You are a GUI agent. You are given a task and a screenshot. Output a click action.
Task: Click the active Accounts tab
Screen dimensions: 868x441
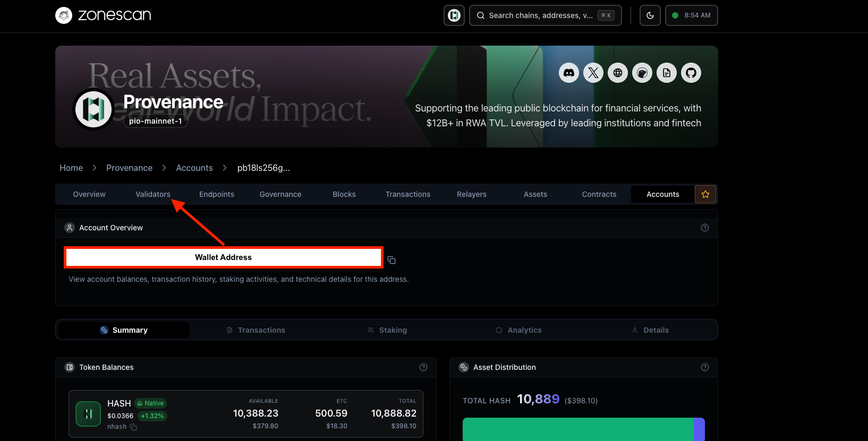(x=663, y=194)
